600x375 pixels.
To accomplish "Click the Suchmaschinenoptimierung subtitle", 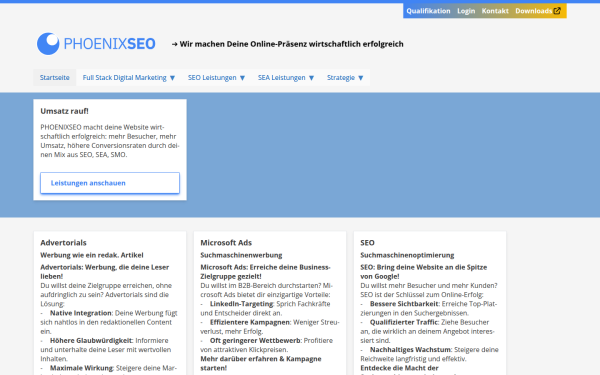I will pyautogui.click(x=407, y=255).
